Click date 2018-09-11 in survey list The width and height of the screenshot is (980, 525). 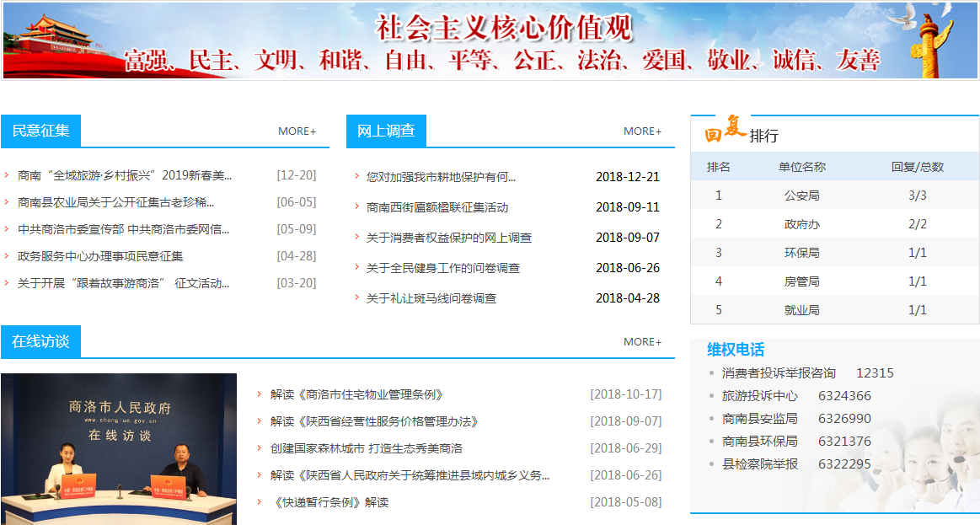tap(628, 207)
